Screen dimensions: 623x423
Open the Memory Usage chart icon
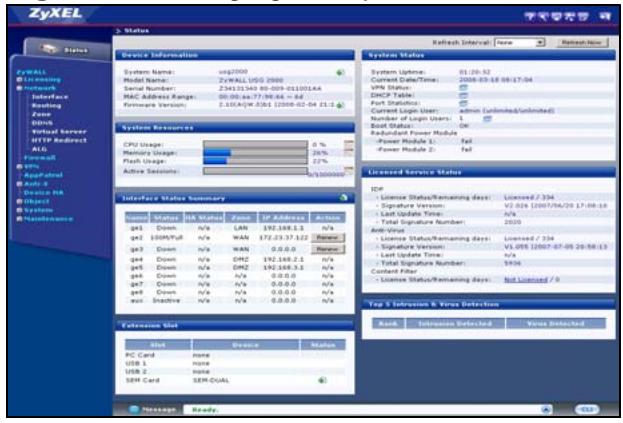(x=348, y=150)
